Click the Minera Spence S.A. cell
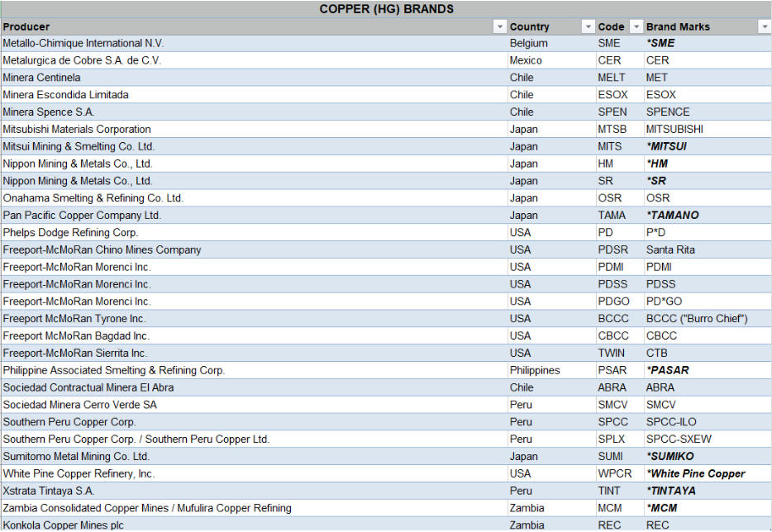772x532 pixels. click(x=254, y=112)
